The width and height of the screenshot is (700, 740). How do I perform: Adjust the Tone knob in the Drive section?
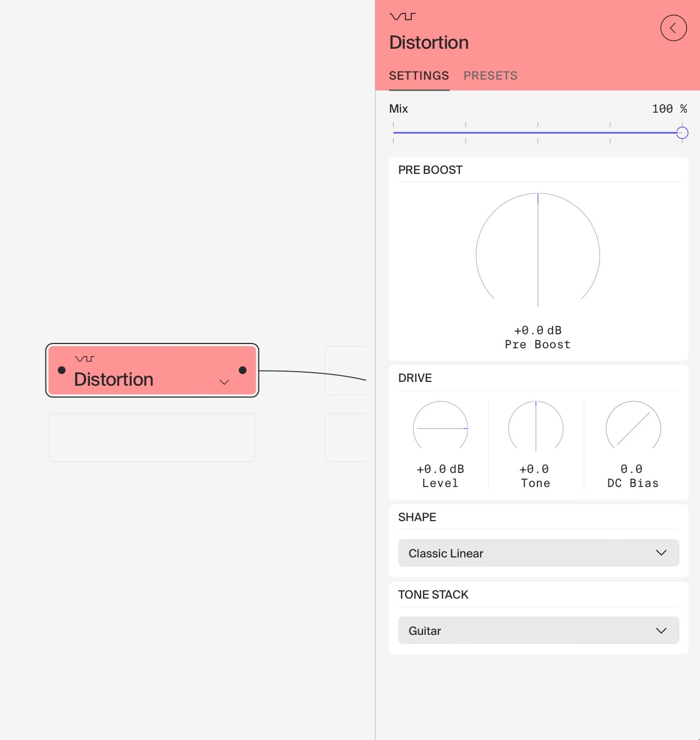tap(536, 428)
